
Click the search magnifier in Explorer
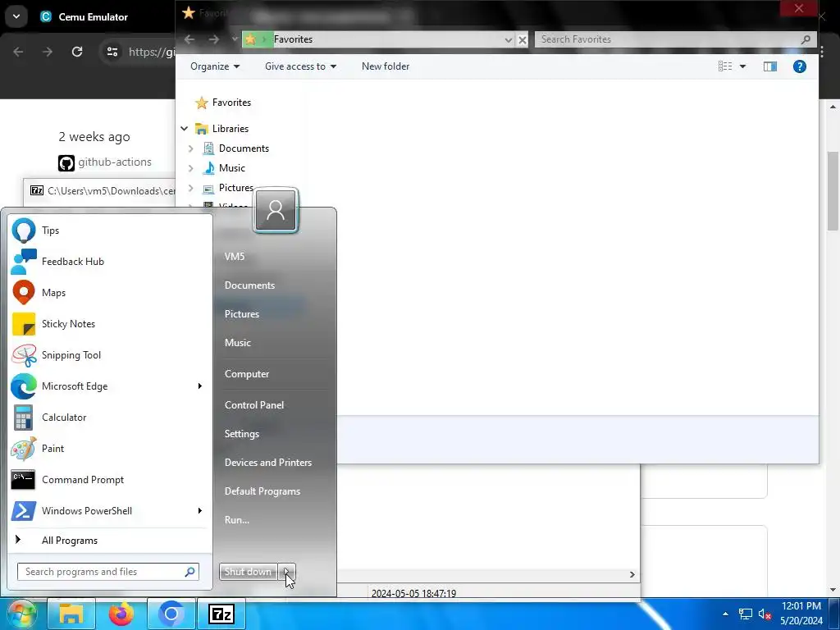point(806,39)
